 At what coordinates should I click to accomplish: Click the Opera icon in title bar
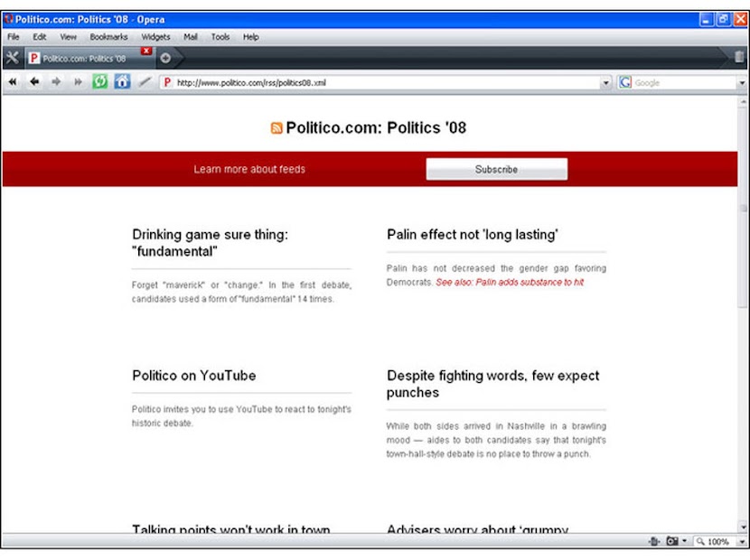[8, 19]
